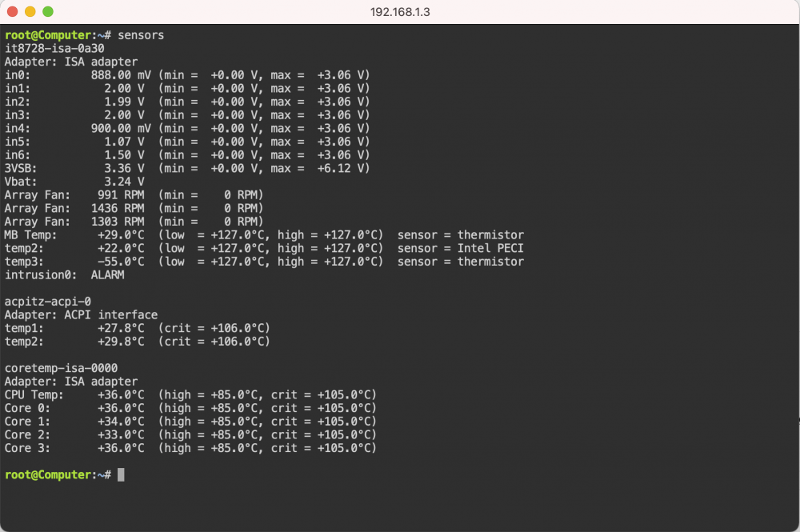Image resolution: width=800 pixels, height=532 pixels.
Task: Click the first root@Computer prompt
Action: tap(58, 35)
